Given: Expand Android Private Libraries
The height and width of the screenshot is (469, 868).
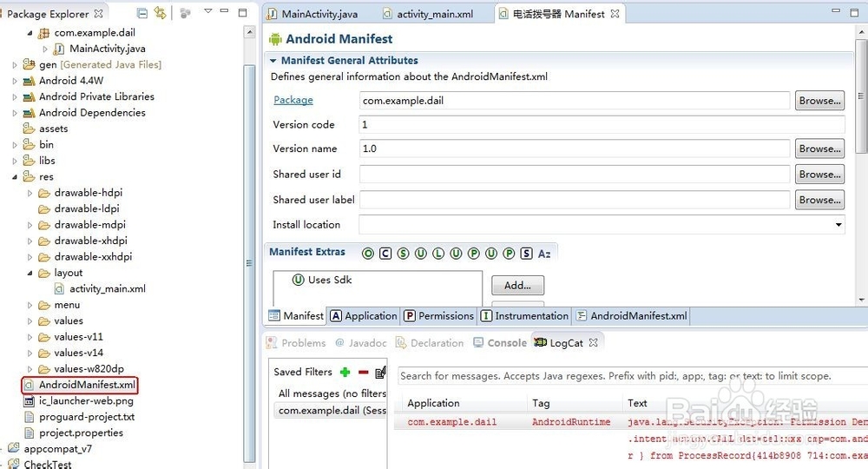Looking at the screenshot, I should [x=15, y=97].
